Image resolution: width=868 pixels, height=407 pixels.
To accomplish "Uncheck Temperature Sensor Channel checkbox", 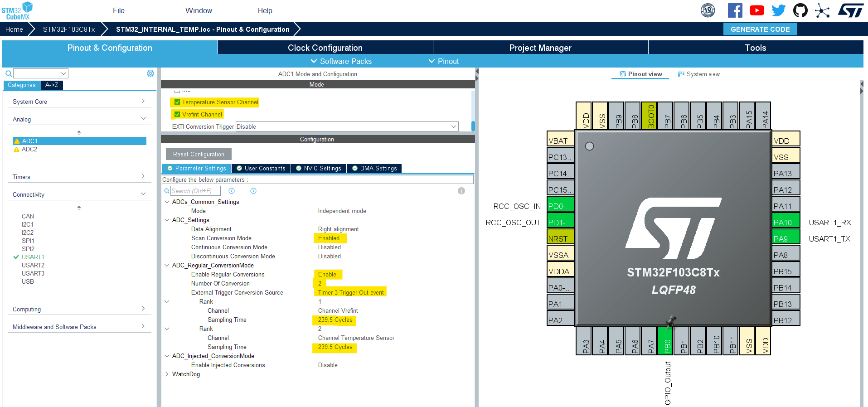I will pyautogui.click(x=177, y=102).
